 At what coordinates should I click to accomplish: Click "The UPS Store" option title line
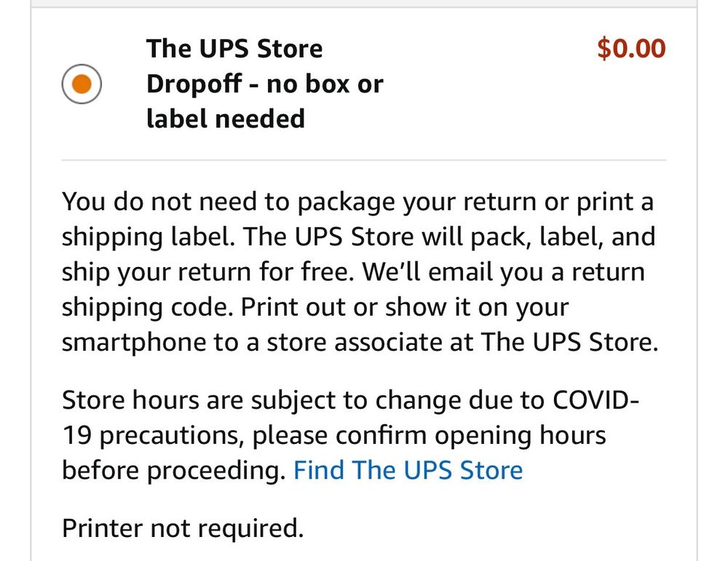(234, 49)
